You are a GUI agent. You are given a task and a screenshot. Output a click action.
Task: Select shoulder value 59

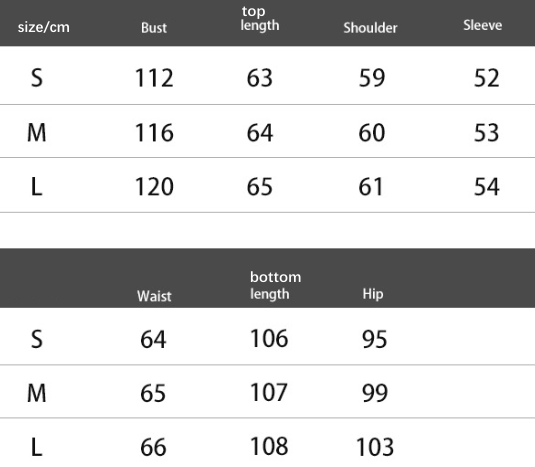(372, 78)
